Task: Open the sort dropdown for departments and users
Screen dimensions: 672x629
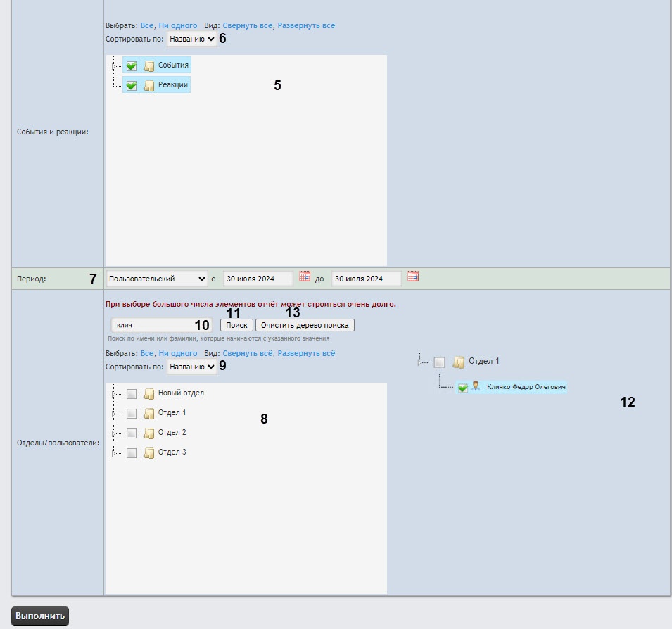Action: pyautogui.click(x=191, y=367)
